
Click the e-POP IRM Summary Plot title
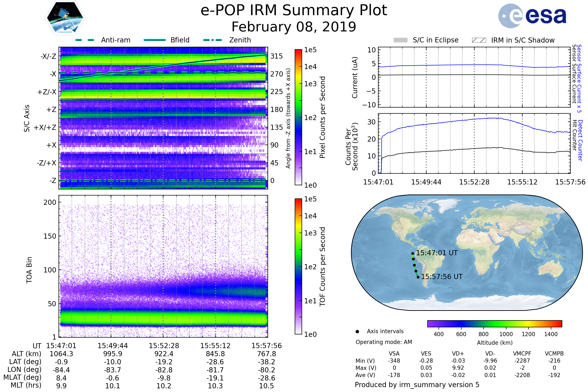294,11
